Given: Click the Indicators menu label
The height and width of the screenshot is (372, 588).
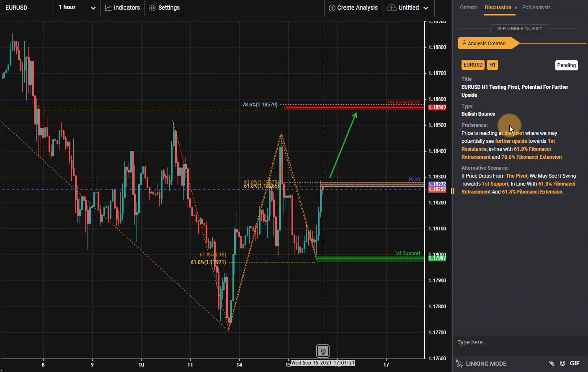Looking at the screenshot, I should coord(127,8).
